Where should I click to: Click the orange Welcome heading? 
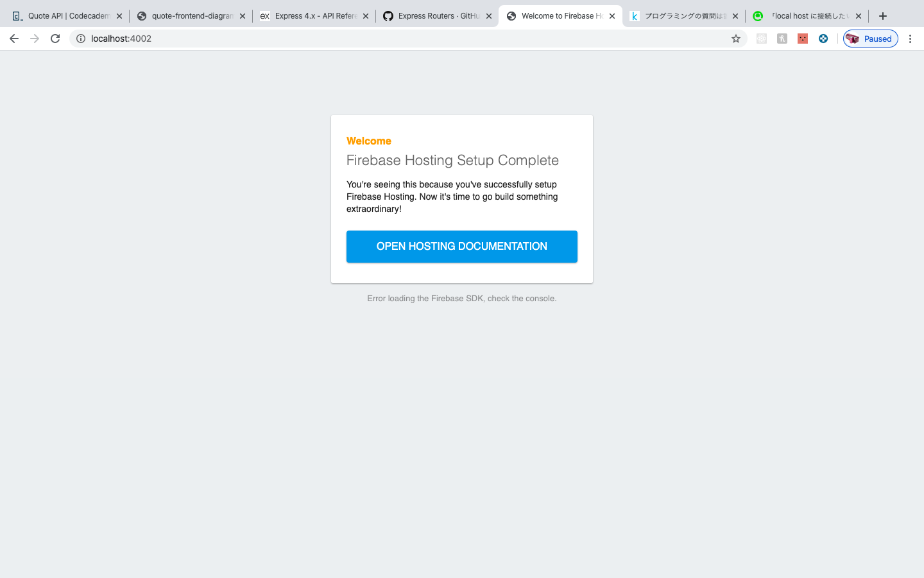369,141
